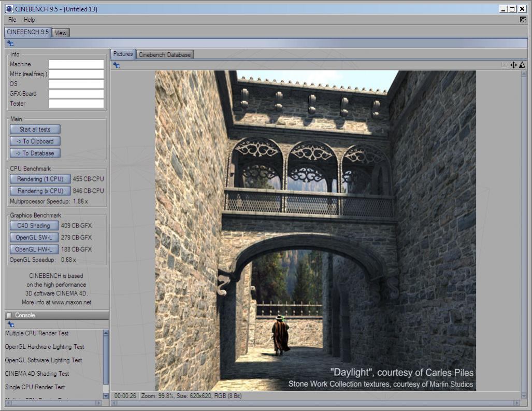Minimize the CINEBENCH window
The width and height of the screenshot is (532, 411).
pyautogui.click(x=503, y=9)
